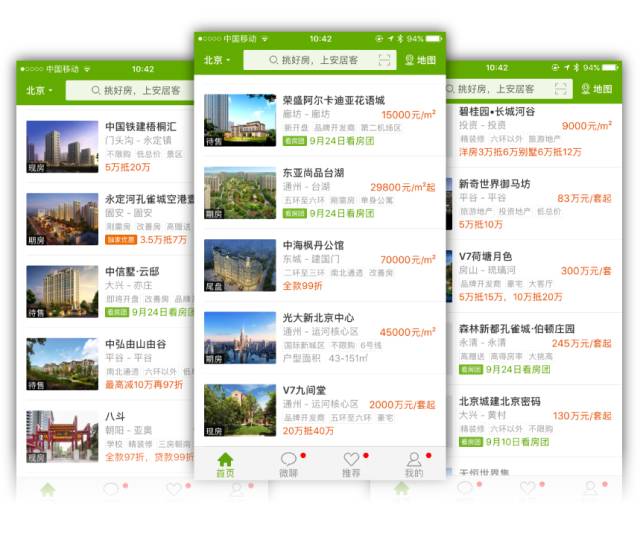Viewport: 640px width, 543px height.
Task: Open the 荣盛阿尔卡迪亚花语城 listing thumbnail
Action: pyautogui.click(x=240, y=120)
